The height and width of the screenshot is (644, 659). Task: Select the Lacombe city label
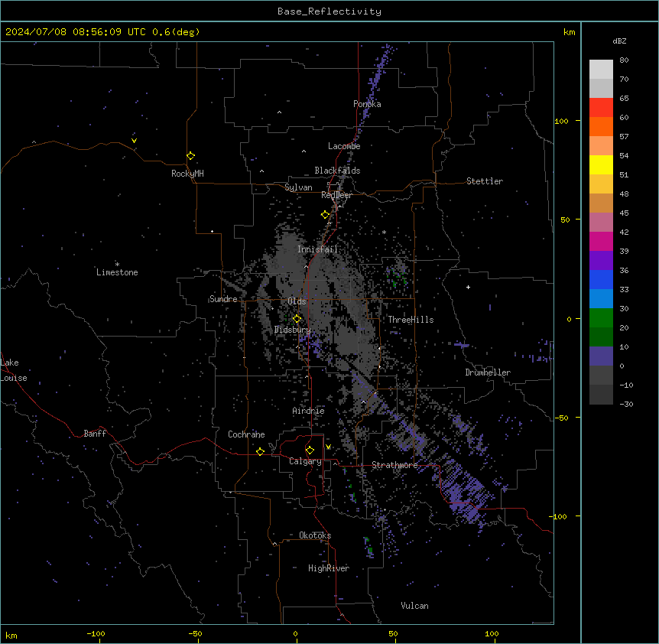click(344, 146)
